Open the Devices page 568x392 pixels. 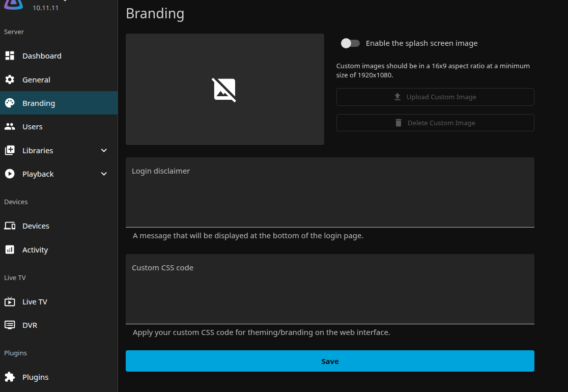(59, 226)
